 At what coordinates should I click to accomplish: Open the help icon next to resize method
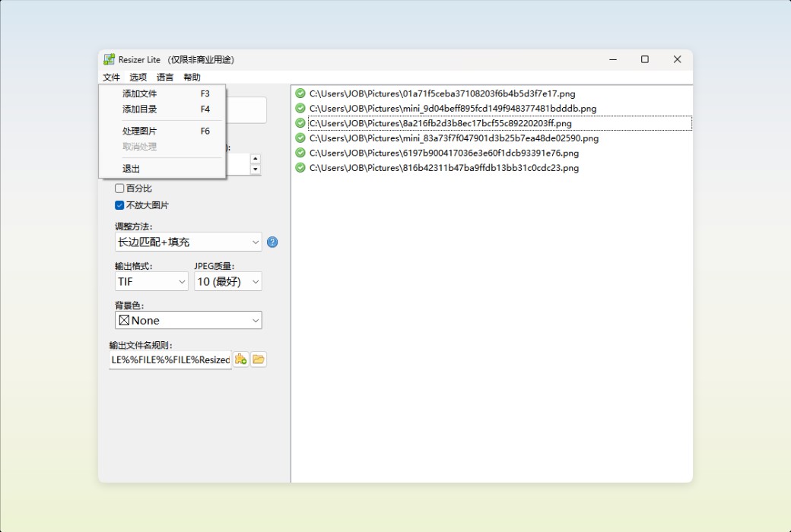pyautogui.click(x=272, y=242)
